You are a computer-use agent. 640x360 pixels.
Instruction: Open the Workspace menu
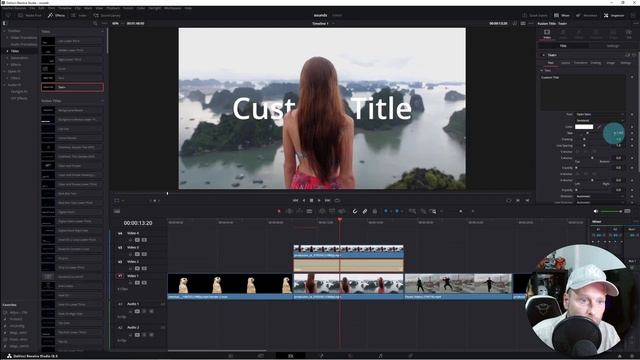[172, 8]
